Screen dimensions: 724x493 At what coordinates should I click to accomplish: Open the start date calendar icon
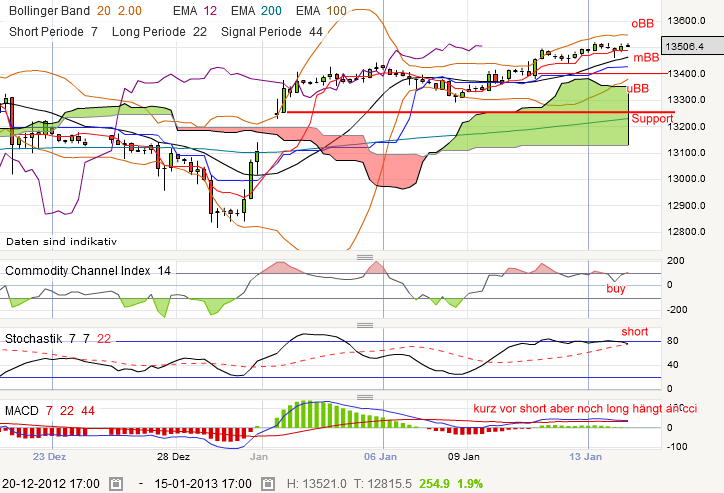[x=116, y=484]
